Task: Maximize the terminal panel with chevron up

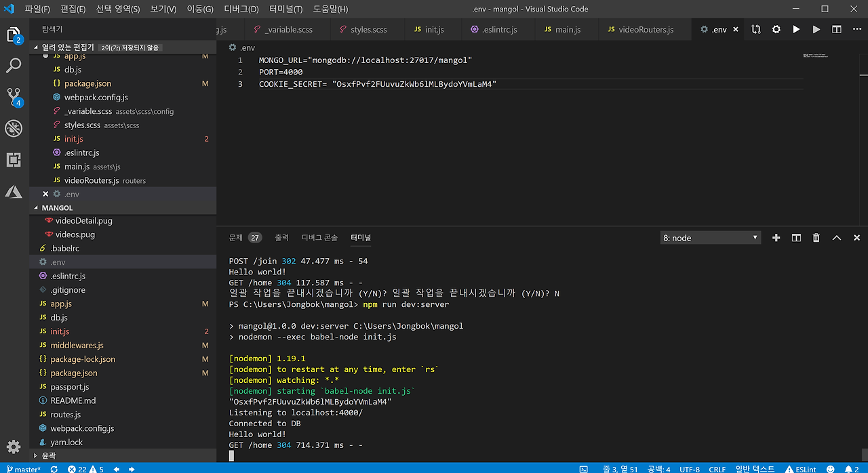Action: [837, 238]
